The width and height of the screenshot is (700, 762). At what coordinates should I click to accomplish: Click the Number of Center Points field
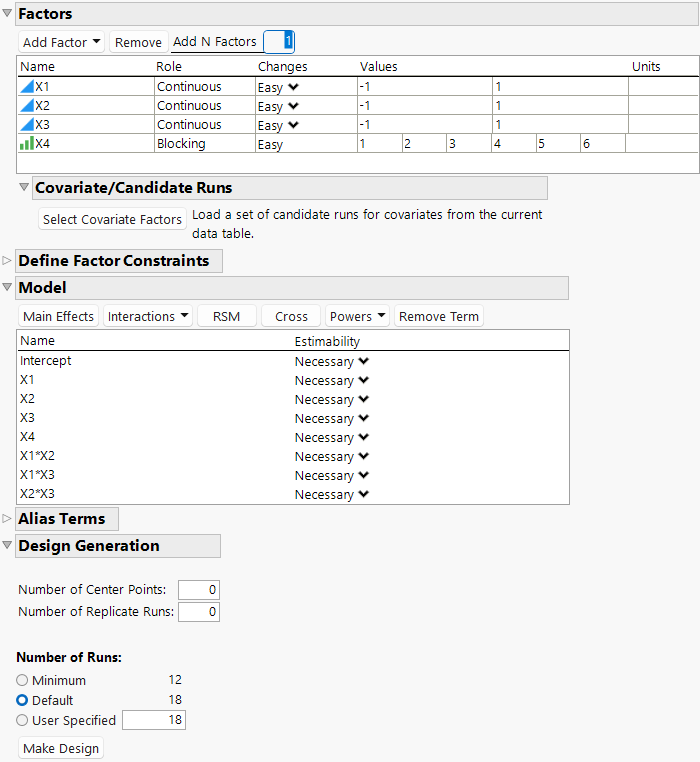[x=199, y=590]
